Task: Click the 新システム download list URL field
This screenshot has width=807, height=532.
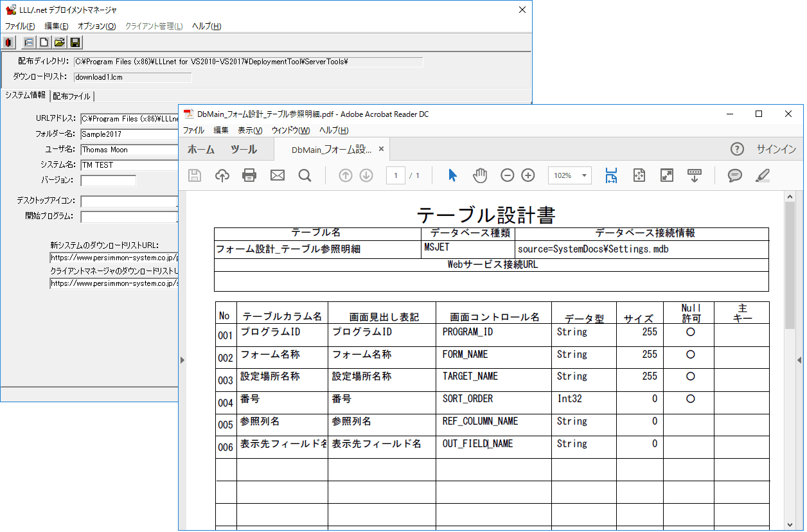Action: tap(114, 258)
